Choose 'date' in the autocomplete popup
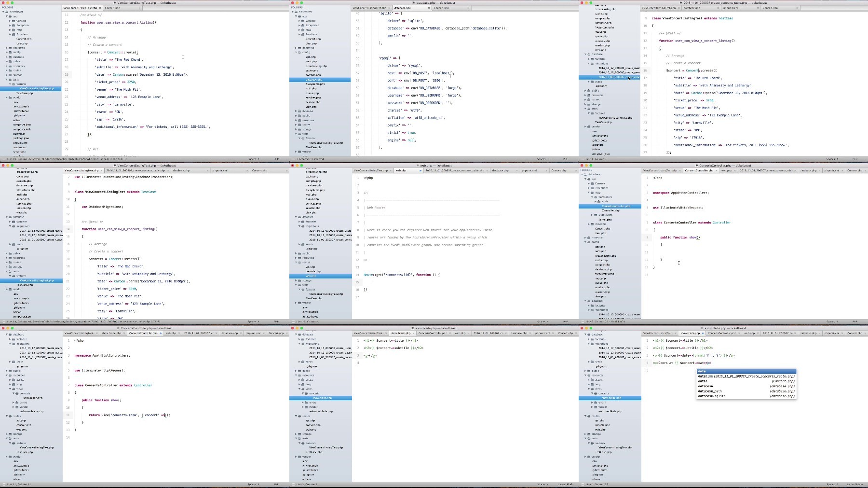 (x=746, y=371)
